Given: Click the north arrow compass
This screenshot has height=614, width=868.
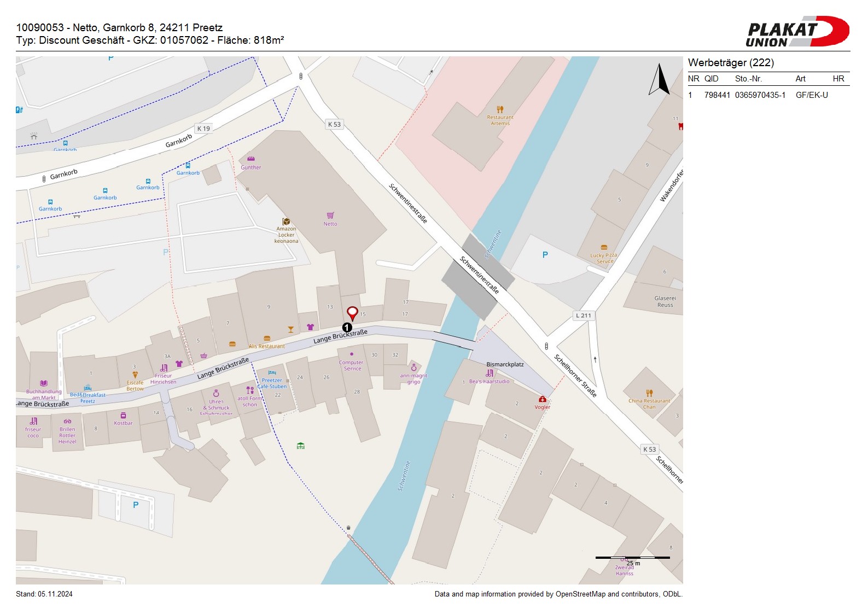Looking at the screenshot, I should pyautogui.click(x=659, y=80).
